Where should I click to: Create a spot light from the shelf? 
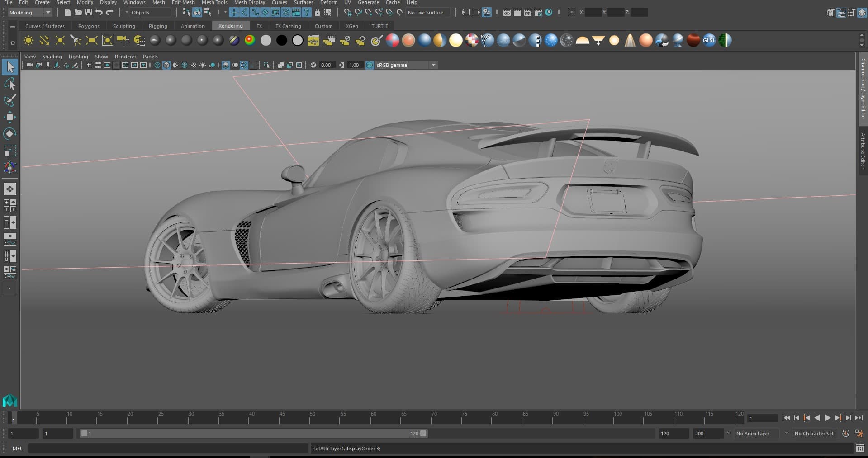76,41
